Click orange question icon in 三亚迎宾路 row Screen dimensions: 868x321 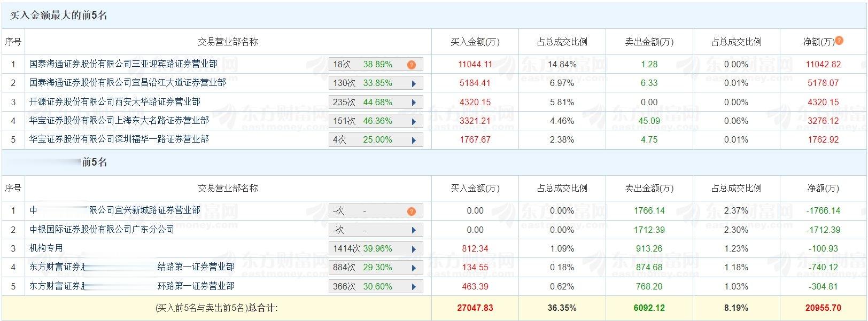pos(411,65)
